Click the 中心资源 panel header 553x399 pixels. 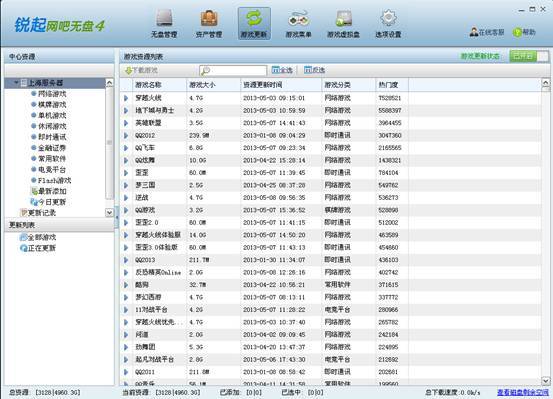22,56
